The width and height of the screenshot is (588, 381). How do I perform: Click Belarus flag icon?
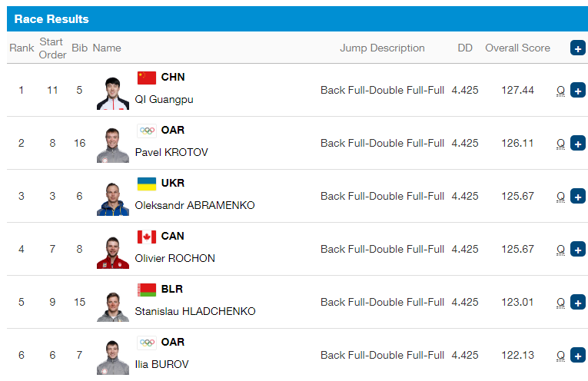click(147, 290)
